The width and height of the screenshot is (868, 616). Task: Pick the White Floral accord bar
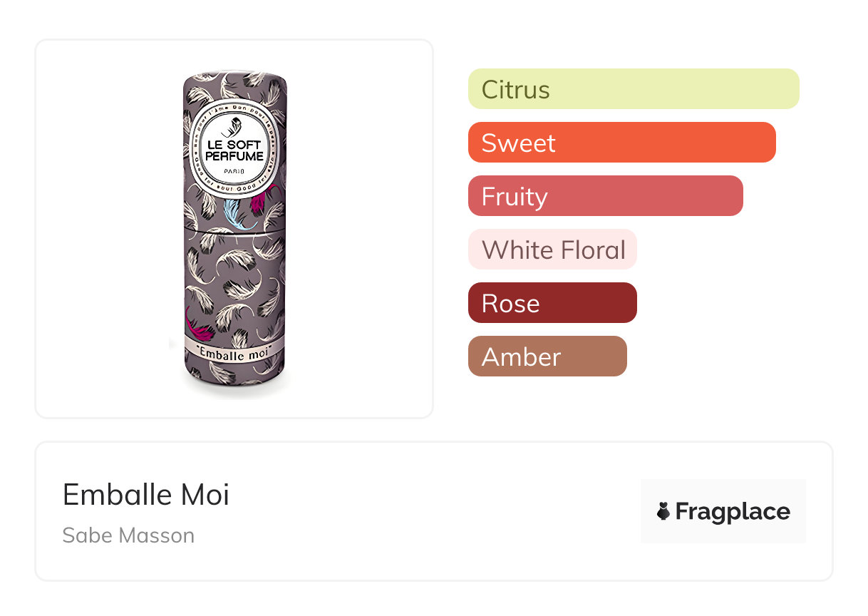[x=552, y=250]
